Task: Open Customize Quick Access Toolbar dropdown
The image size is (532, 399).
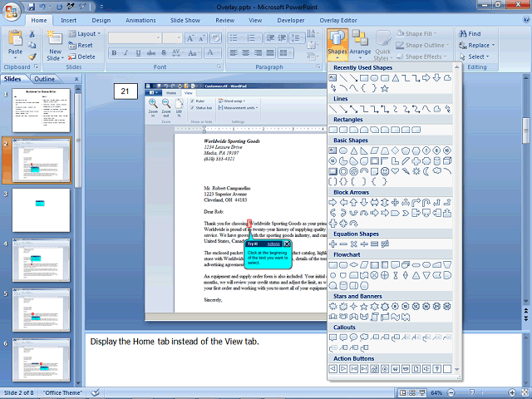Action: tap(101, 7)
